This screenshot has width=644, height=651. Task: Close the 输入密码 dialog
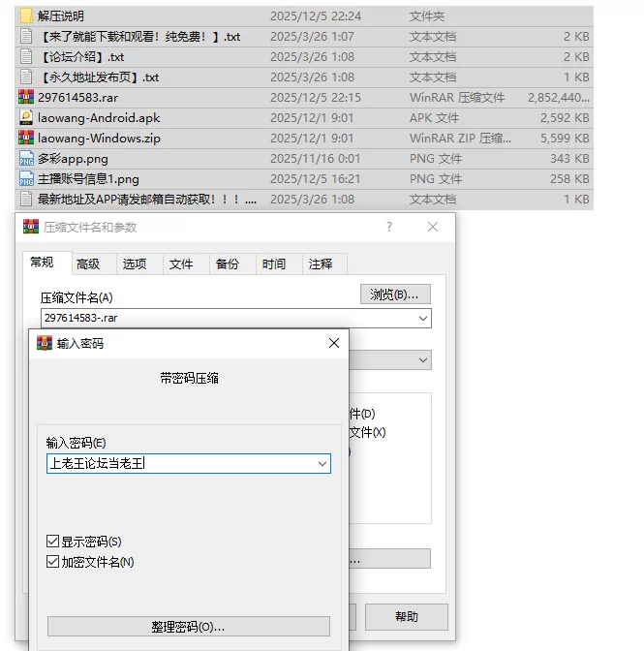point(334,343)
